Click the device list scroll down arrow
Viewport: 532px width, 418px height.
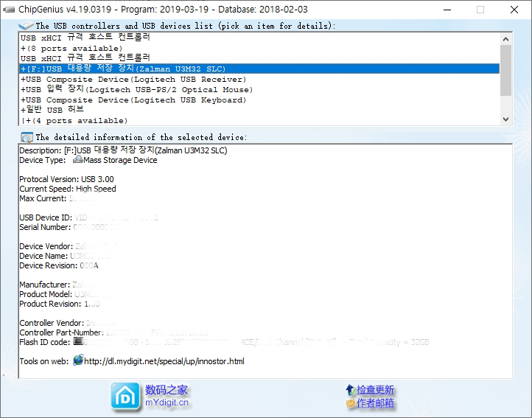pyautogui.click(x=505, y=119)
